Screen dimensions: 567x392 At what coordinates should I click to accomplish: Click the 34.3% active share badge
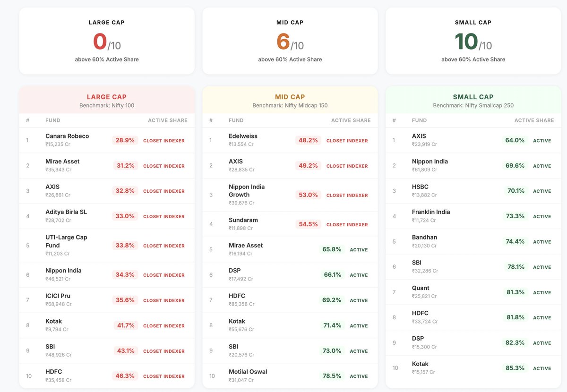[x=125, y=275]
